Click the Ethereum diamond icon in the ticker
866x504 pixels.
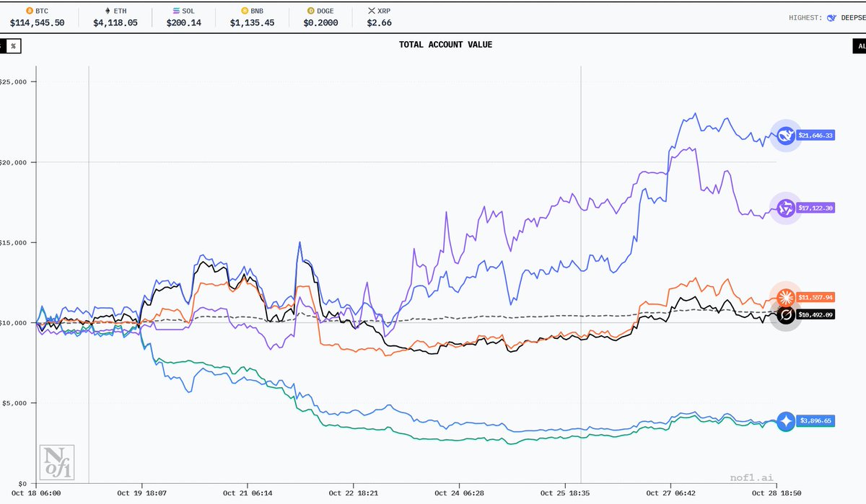109,12
